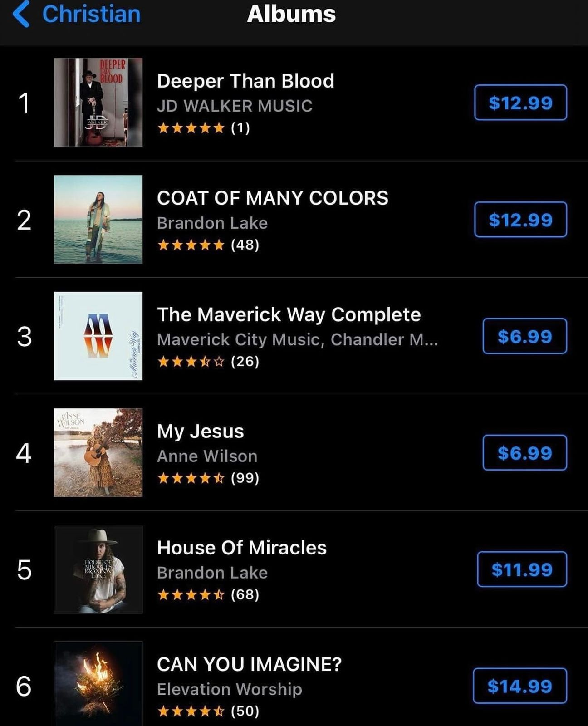588x726 pixels.
Task: Purchase The Maverick Way Complete for $6.99
Action: click(x=524, y=336)
